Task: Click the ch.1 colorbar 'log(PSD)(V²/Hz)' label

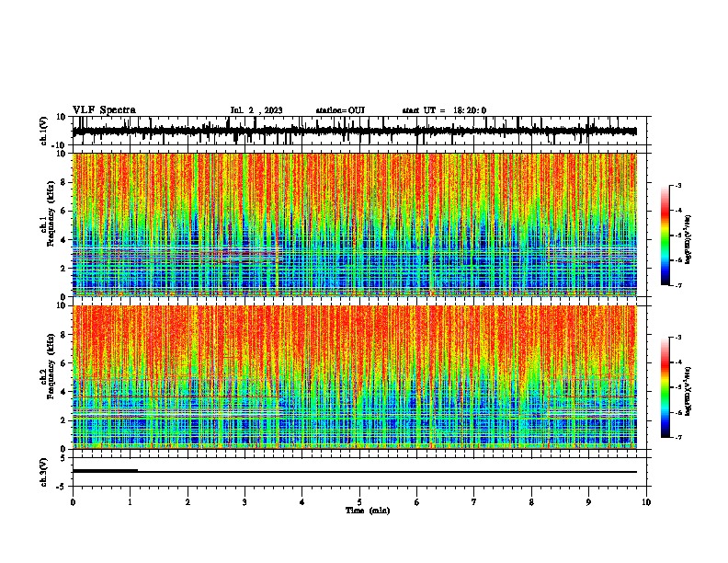Action: [x=688, y=240]
